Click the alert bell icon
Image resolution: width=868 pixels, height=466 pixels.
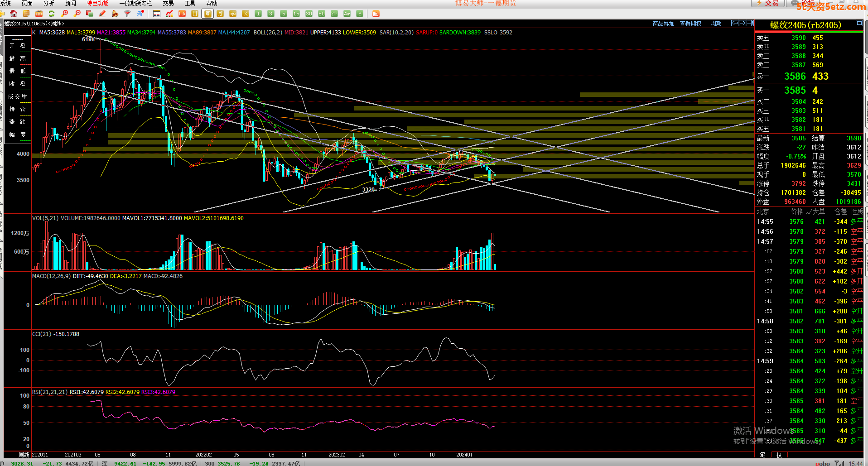[115, 14]
